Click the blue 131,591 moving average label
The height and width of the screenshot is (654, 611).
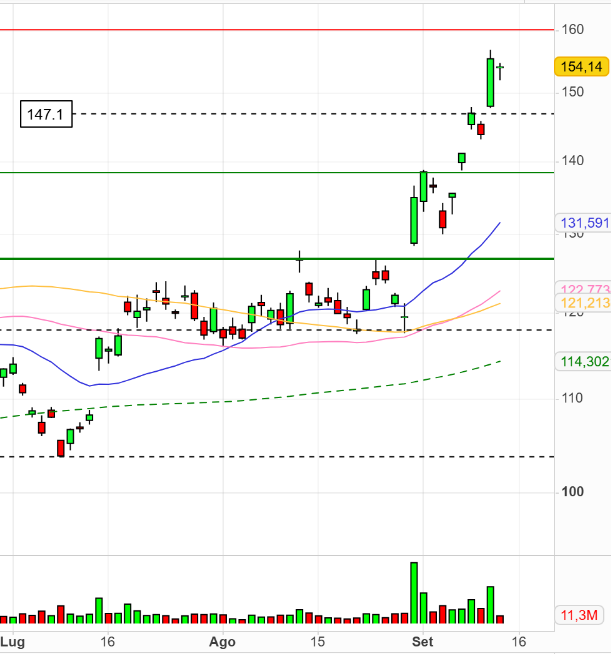(x=584, y=223)
